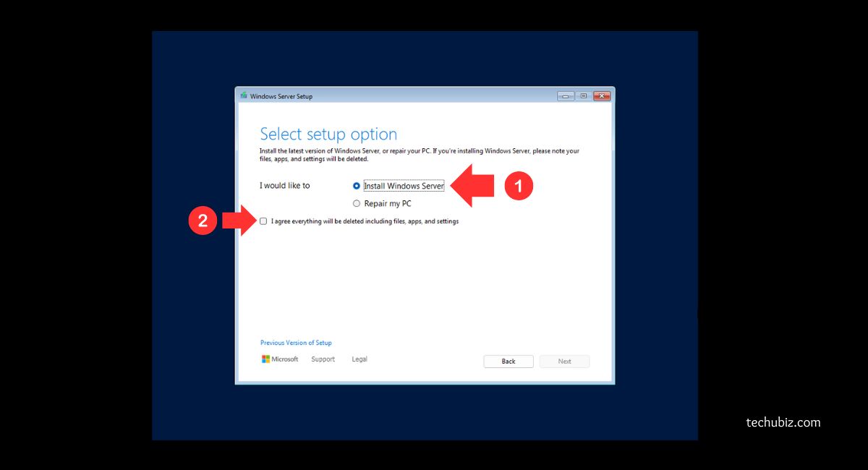
Task: Open the Previous Version of Setup link
Action: point(296,343)
